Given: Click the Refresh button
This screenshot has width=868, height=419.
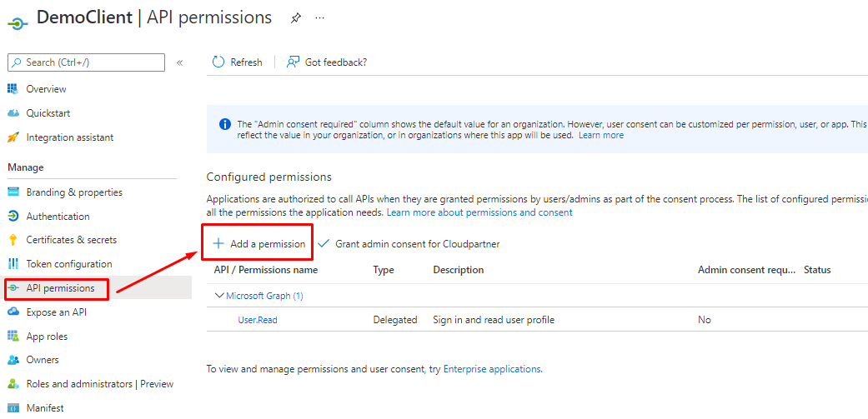Looking at the screenshot, I should point(238,62).
